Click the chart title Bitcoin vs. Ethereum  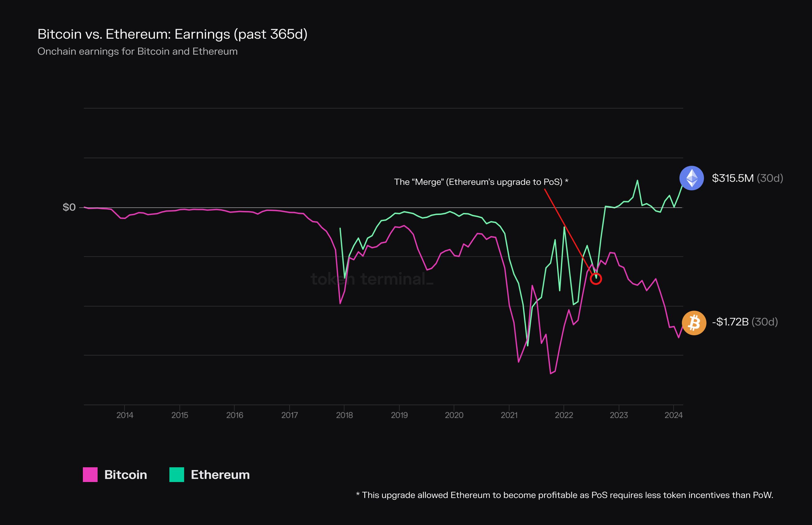172,34
